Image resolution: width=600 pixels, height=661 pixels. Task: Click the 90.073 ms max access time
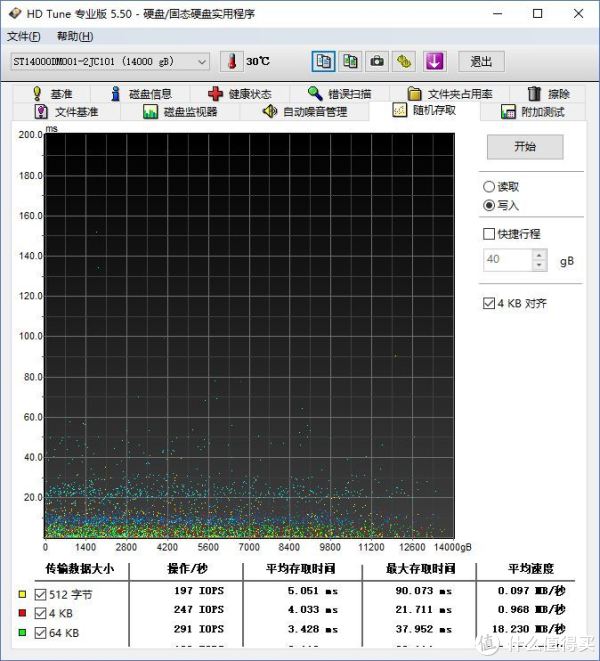424,591
